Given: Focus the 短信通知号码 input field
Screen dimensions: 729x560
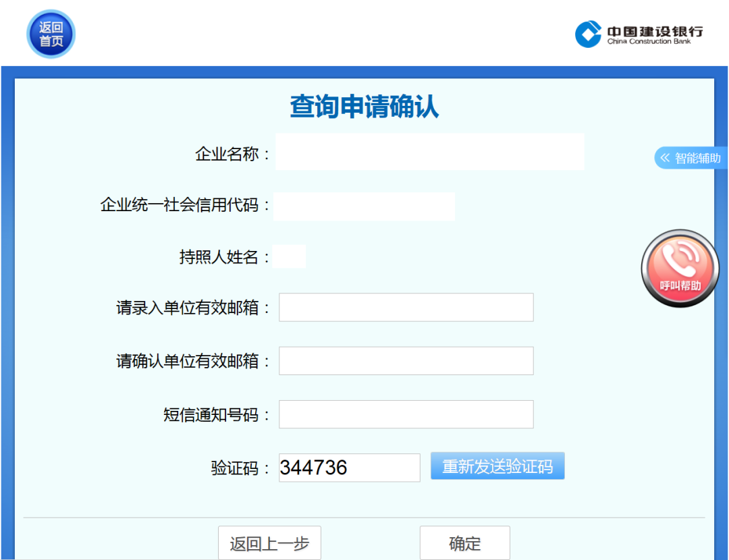Looking at the screenshot, I should pyautogui.click(x=406, y=414).
